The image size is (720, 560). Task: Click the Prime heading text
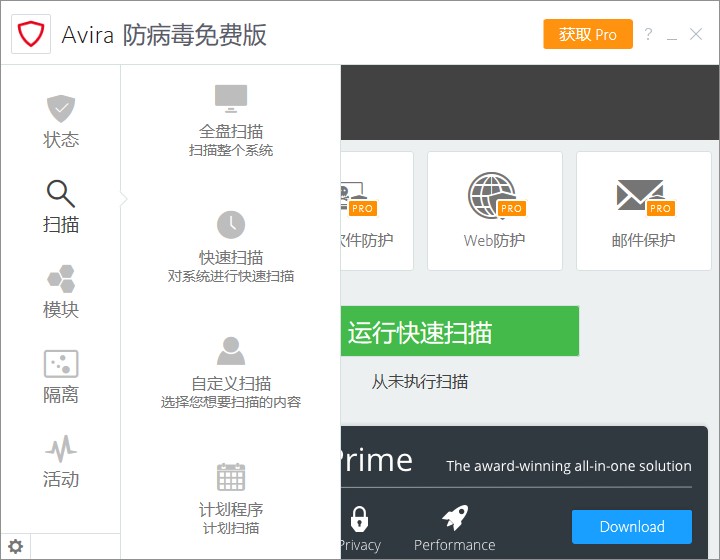coord(377,459)
